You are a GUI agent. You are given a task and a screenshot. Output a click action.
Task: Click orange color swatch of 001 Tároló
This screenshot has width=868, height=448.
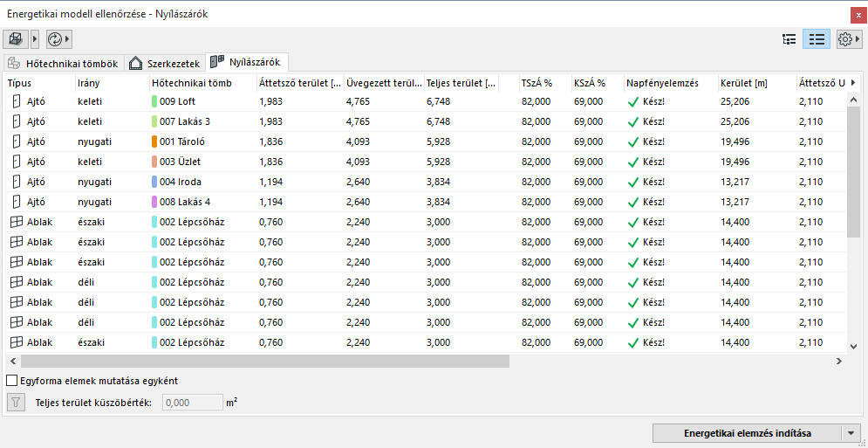point(154,141)
